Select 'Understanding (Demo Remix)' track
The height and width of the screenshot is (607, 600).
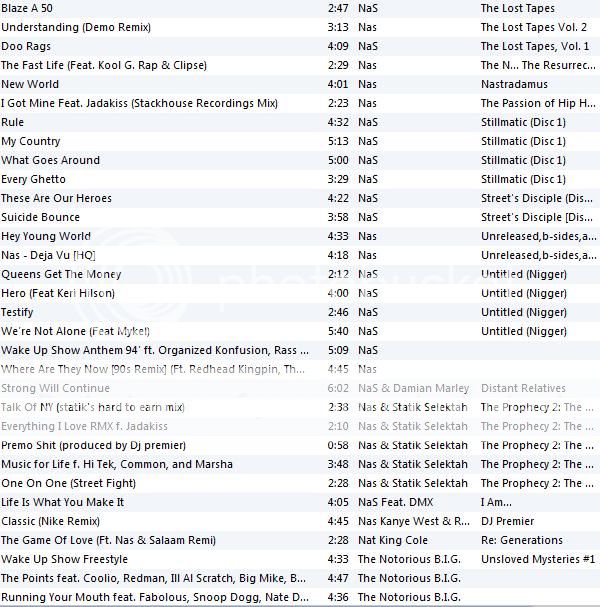tap(76, 27)
